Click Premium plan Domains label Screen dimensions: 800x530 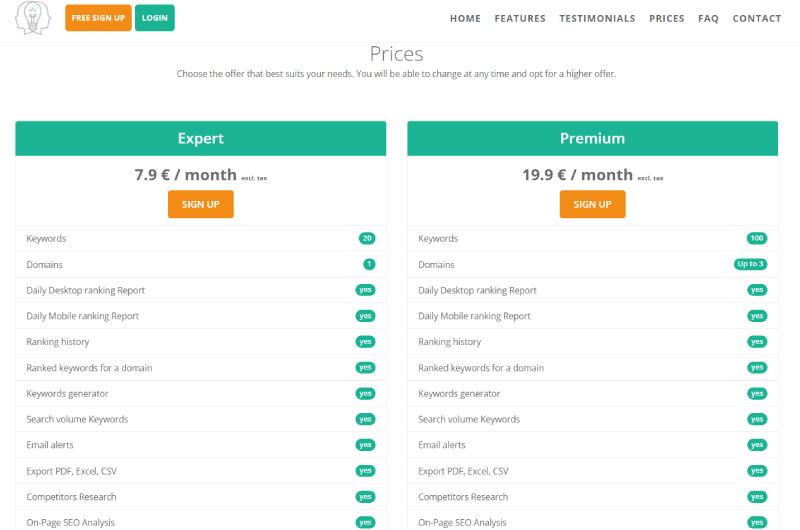(x=436, y=265)
